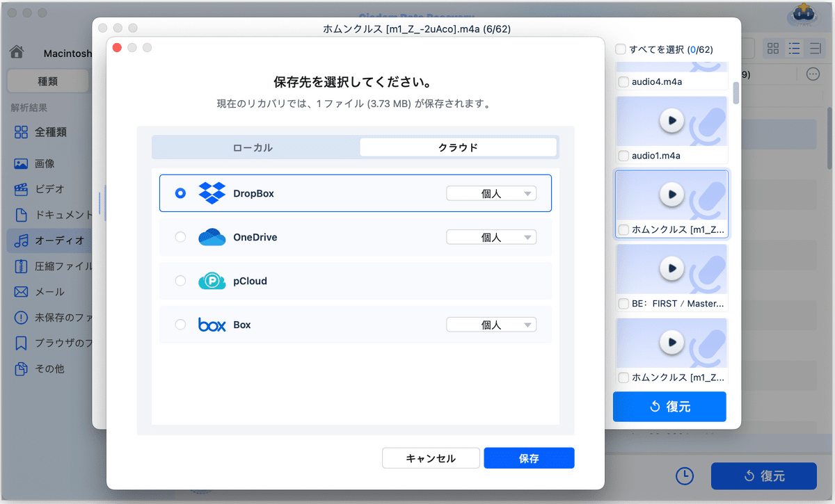
Task: Click the OneDrive cloud logo
Action: tap(212, 237)
